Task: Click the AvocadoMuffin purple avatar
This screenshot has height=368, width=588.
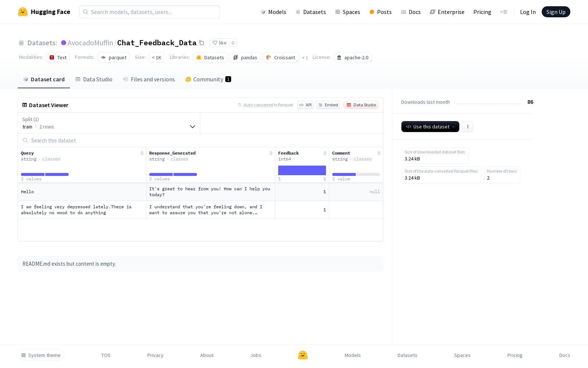Action: [x=64, y=43]
